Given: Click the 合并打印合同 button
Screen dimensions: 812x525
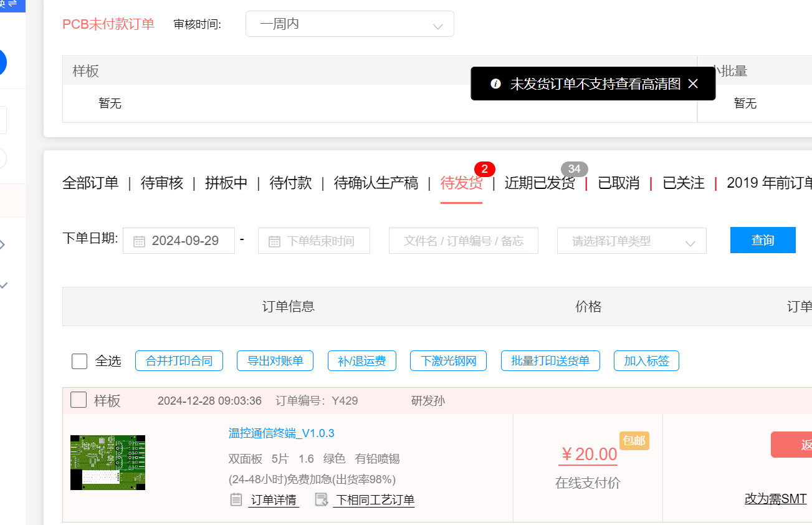Looking at the screenshot, I should [x=179, y=361].
